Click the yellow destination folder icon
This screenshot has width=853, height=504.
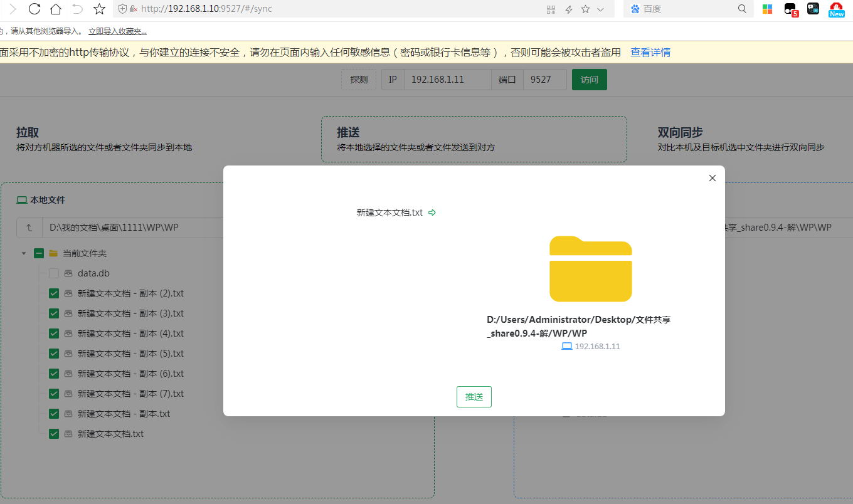pyautogui.click(x=590, y=269)
